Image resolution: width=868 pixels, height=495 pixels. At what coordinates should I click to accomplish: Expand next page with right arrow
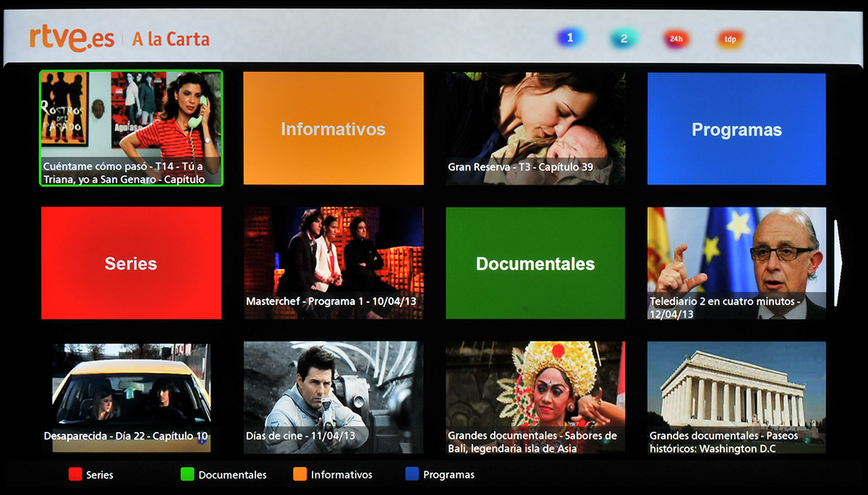(838, 263)
